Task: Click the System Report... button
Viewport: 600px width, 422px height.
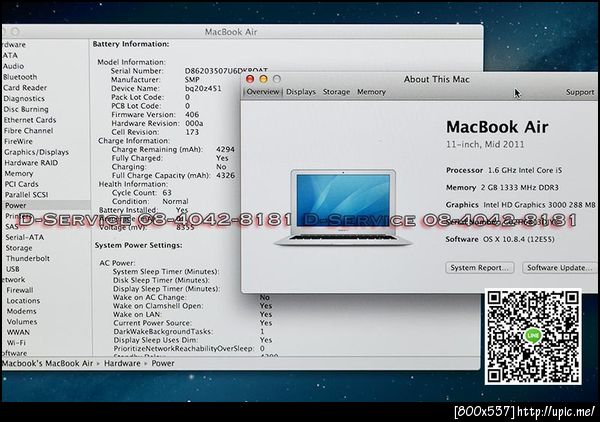Action: [480, 267]
